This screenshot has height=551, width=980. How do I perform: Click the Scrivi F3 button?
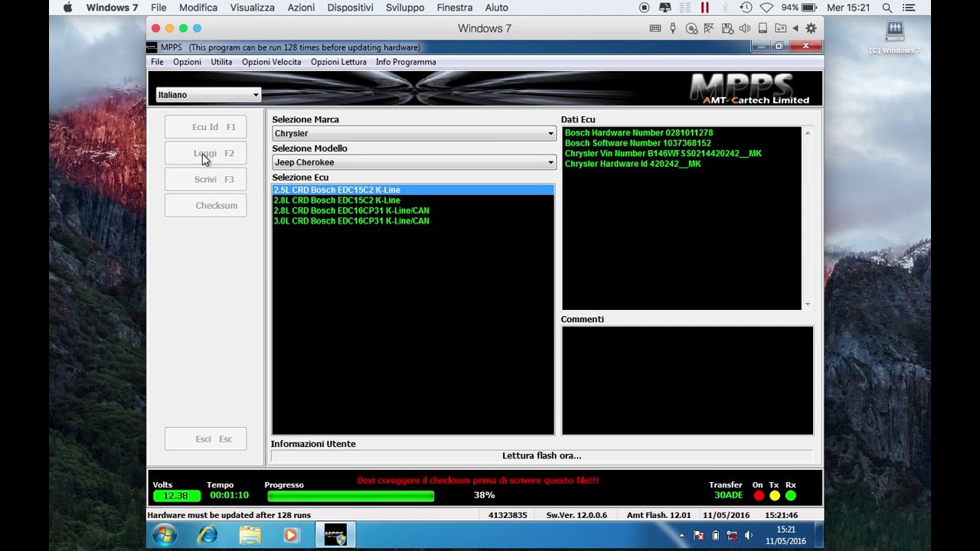(205, 179)
